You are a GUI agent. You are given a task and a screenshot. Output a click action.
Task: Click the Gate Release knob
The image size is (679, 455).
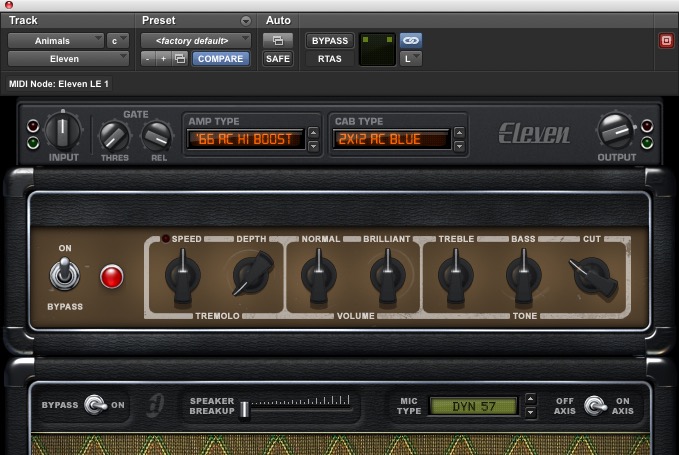pyautogui.click(x=156, y=135)
